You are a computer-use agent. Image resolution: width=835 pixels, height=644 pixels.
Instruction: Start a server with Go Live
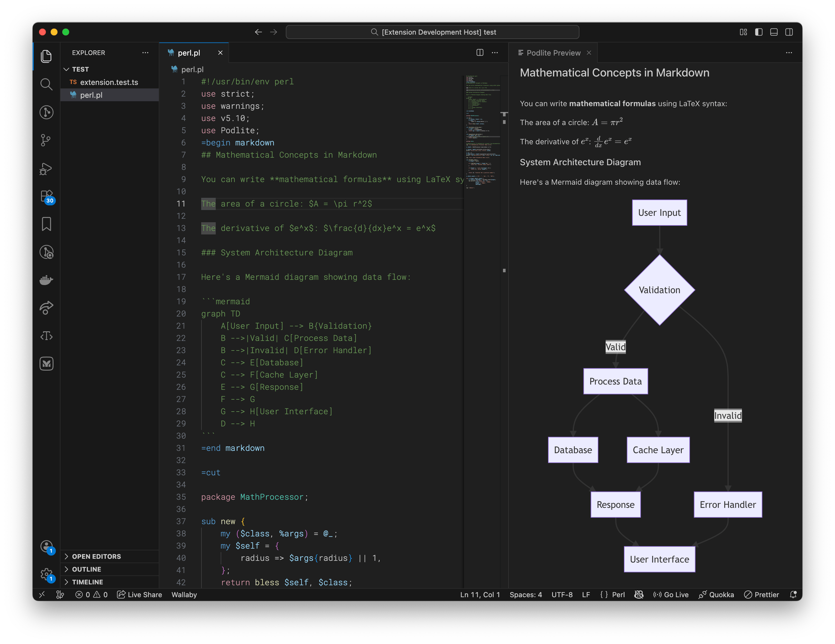click(x=671, y=595)
